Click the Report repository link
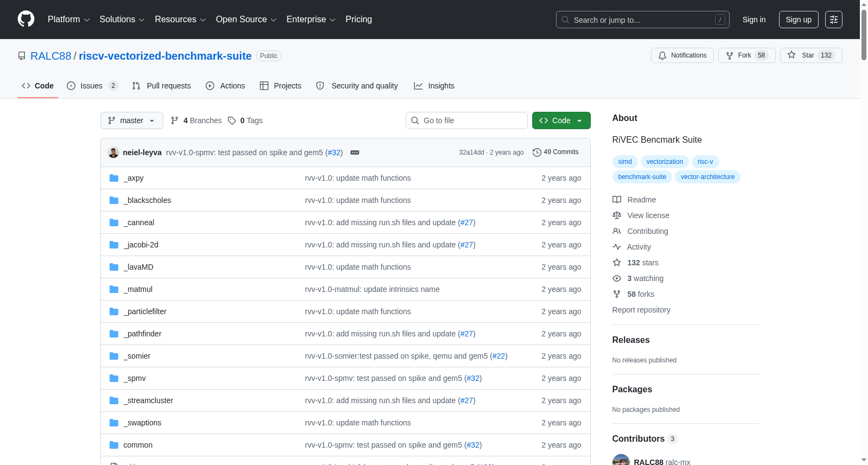868x465 pixels. [641, 310]
